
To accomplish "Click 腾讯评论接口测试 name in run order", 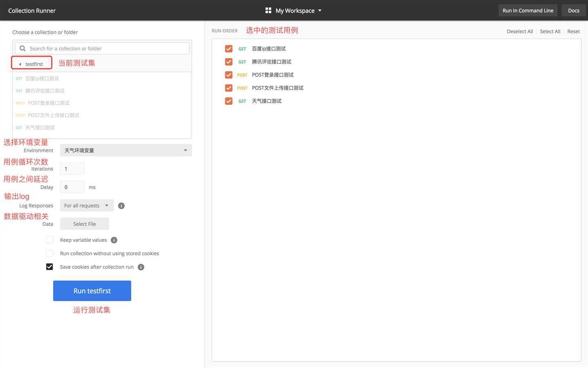I will (272, 62).
